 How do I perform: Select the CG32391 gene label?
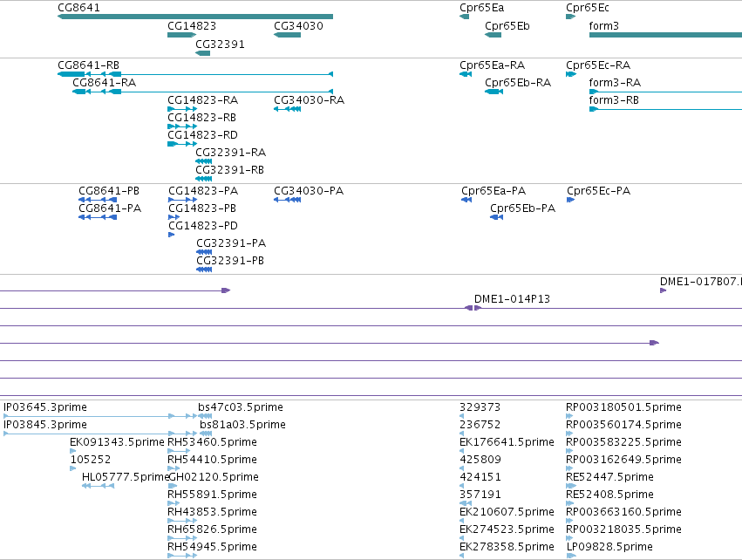point(220,44)
